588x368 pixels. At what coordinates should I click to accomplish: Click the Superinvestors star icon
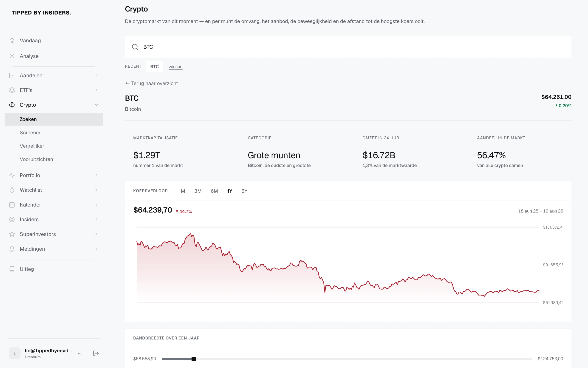pos(12,234)
